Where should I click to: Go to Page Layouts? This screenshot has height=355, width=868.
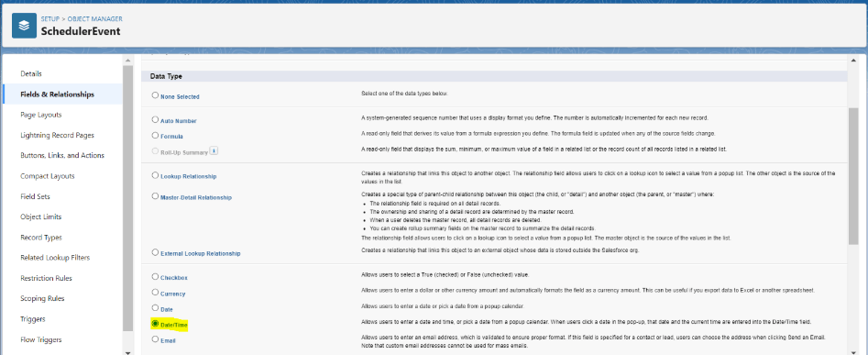point(41,115)
